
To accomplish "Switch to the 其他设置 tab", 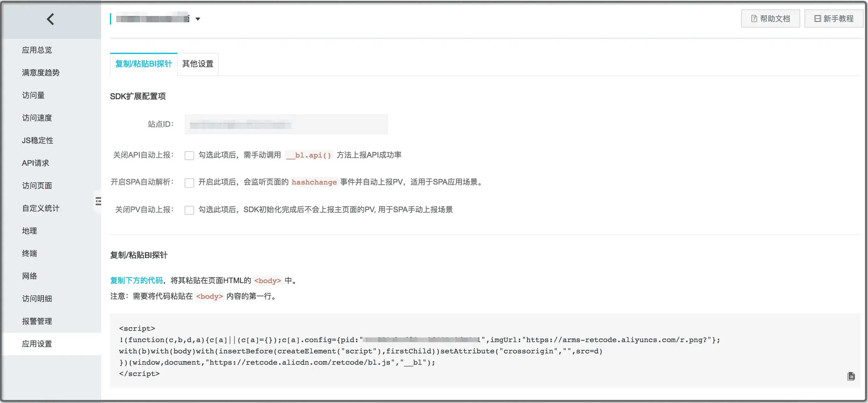I will pyautogui.click(x=198, y=64).
